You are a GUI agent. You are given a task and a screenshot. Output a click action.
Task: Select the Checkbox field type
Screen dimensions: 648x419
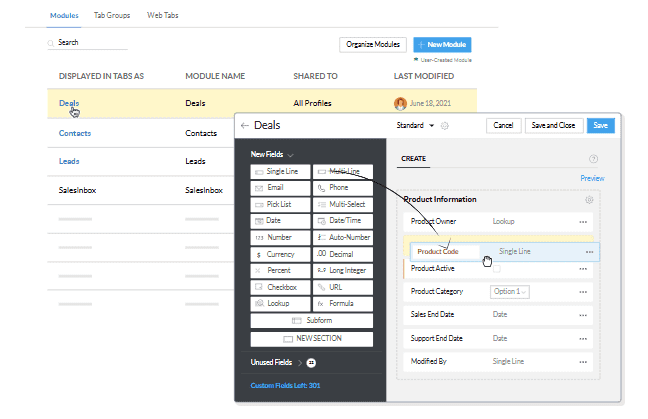tap(280, 287)
